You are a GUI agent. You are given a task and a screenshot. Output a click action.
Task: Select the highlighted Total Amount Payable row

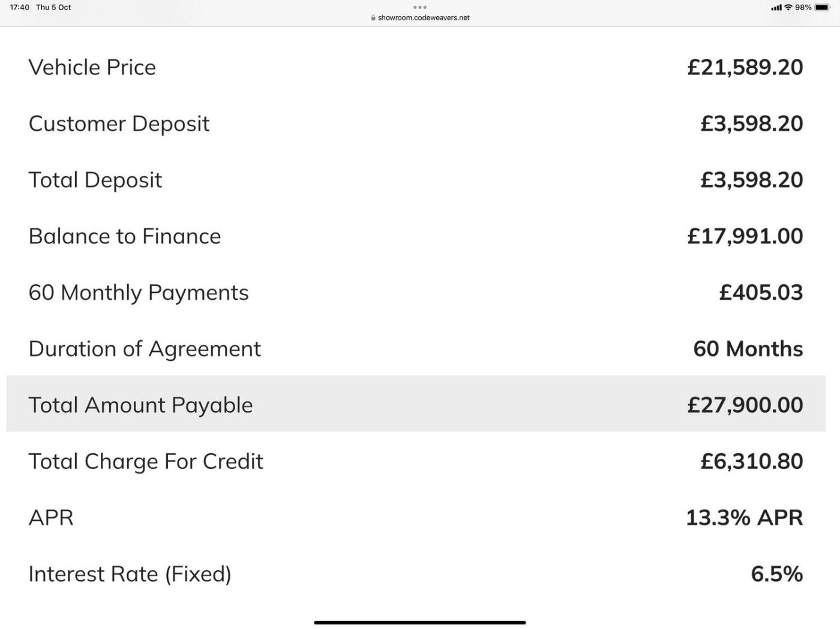416,404
